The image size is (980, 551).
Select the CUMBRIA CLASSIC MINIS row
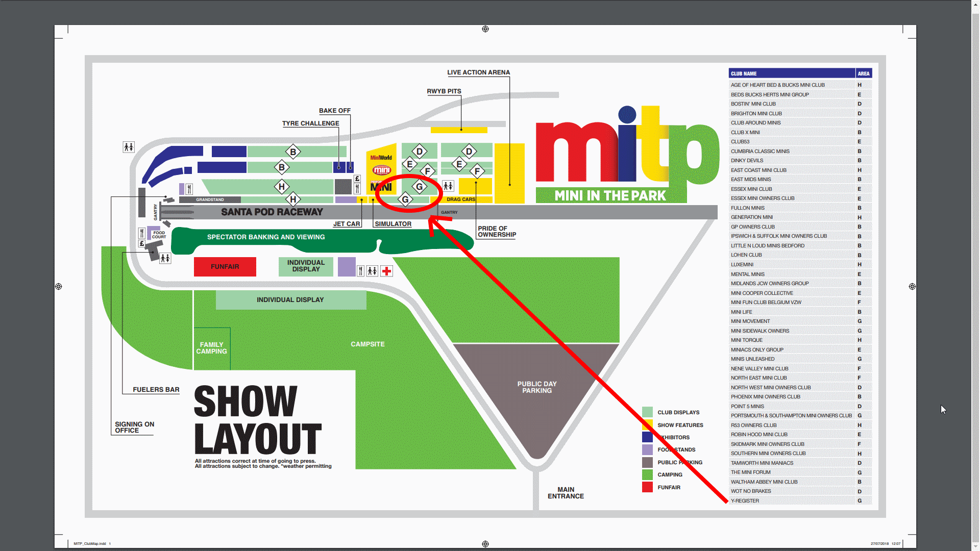point(800,152)
